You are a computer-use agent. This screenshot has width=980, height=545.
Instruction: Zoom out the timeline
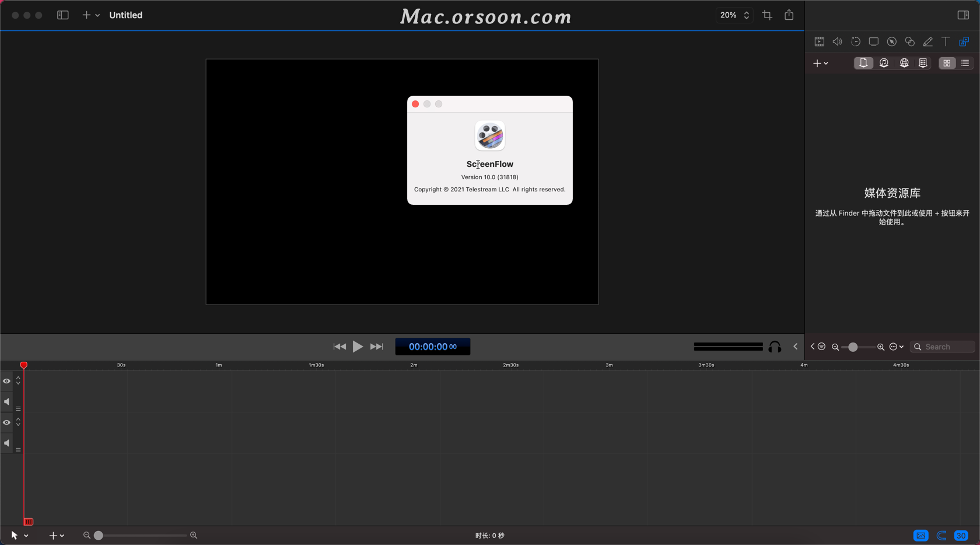(87, 535)
